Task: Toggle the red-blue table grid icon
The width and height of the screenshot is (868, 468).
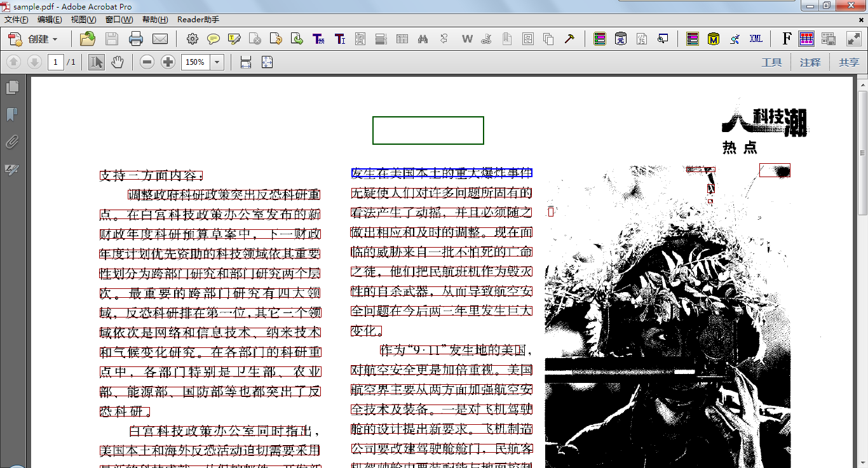Action: click(807, 39)
